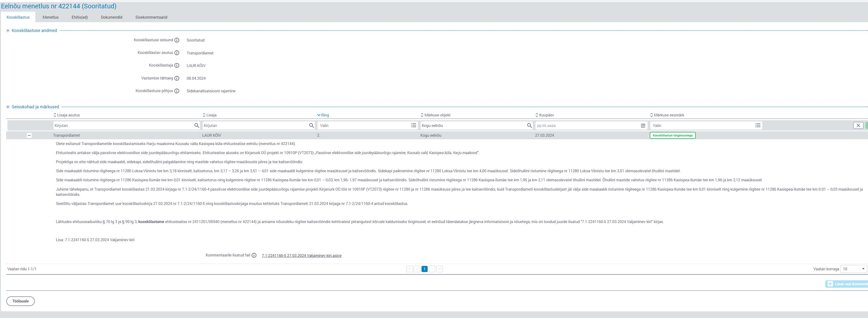Click Lisan uue kommentaari button
Image resolution: width=868 pixels, height=318 pixels.
click(847, 284)
